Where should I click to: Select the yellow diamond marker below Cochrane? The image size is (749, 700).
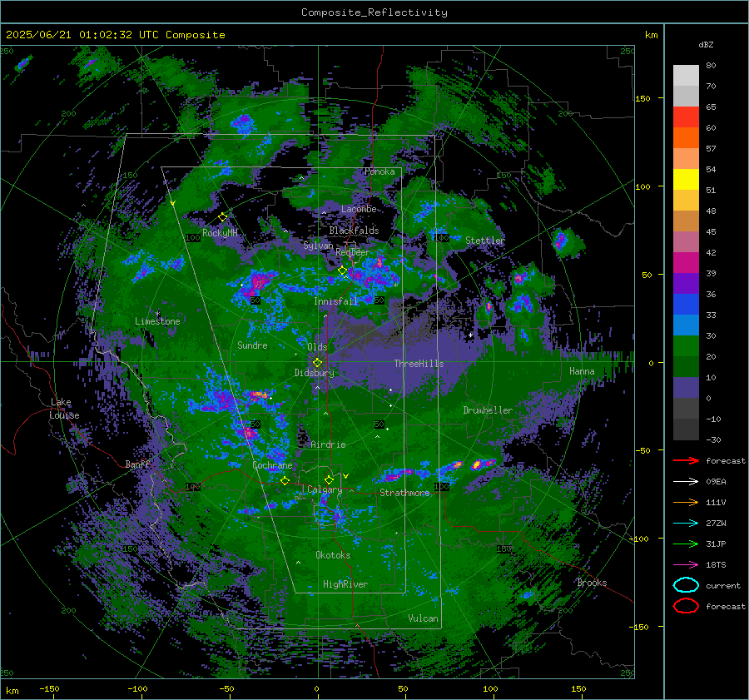tap(285, 480)
